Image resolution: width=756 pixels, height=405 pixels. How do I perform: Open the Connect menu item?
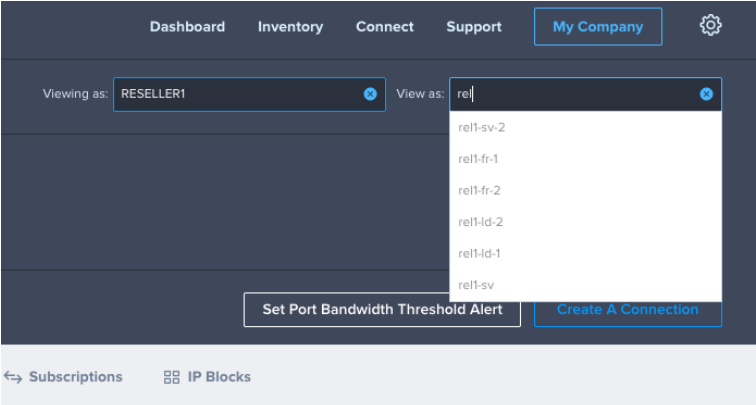click(x=385, y=27)
